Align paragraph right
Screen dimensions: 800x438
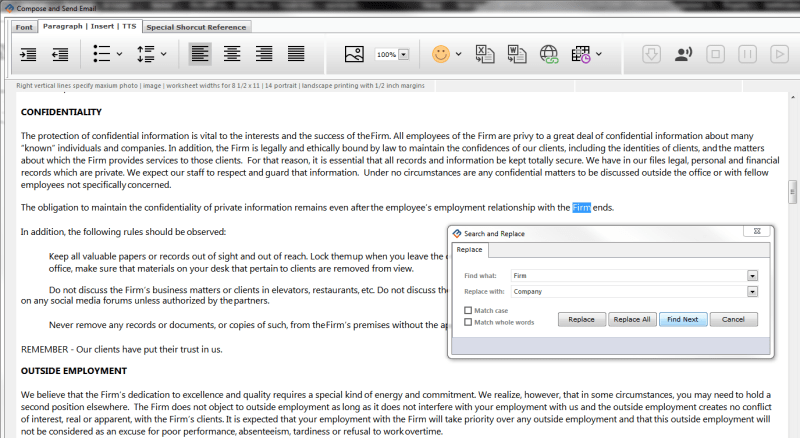tap(264, 54)
